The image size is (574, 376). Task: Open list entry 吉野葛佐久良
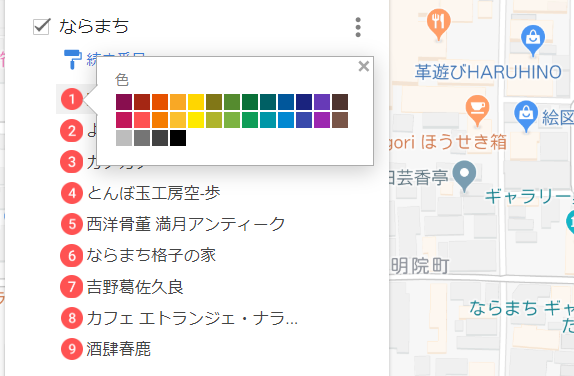(135, 286)
